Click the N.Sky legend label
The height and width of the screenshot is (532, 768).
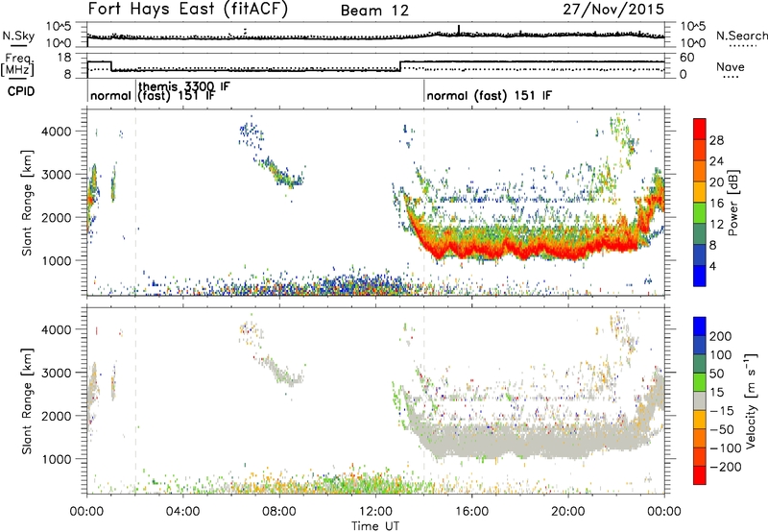(18, 36)
